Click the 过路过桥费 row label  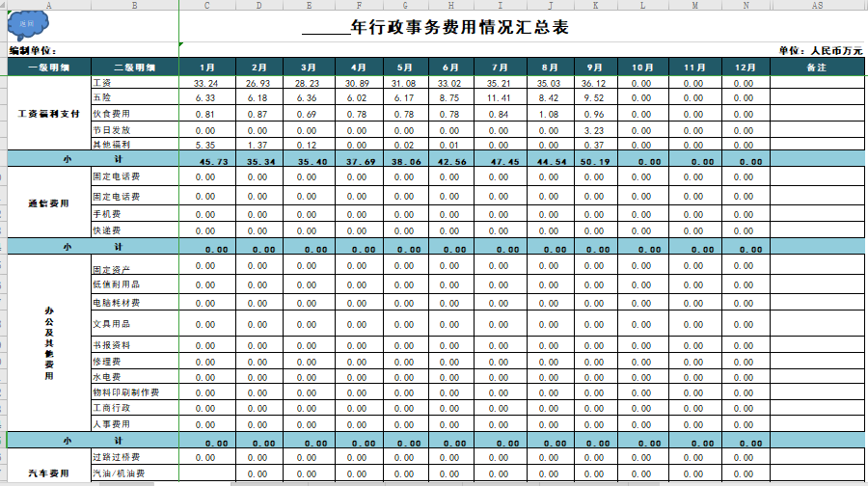pyautogui.click(x=134, y=457)
